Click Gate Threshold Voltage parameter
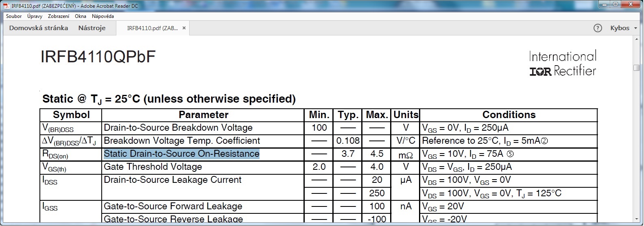Screen dimensions: 644x226 pos(153,167)
